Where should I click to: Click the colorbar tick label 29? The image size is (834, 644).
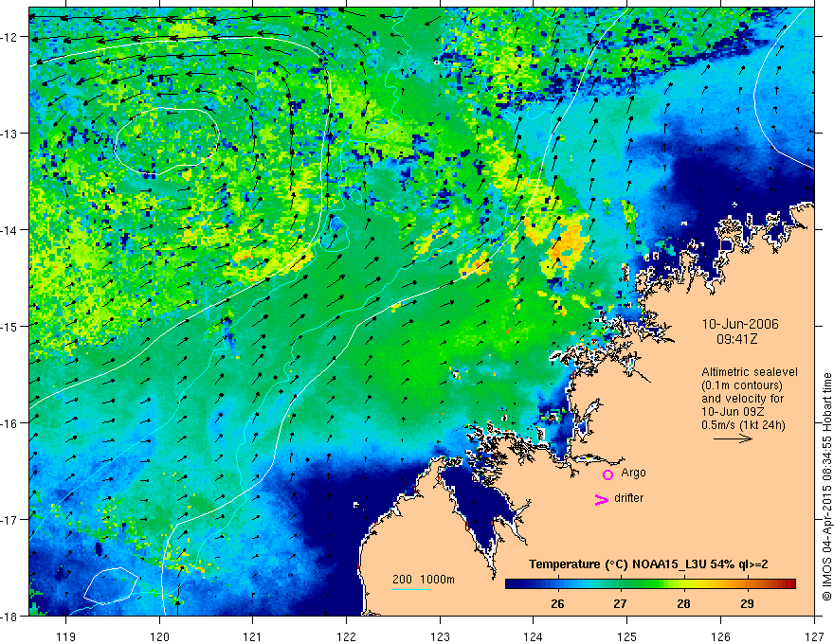click(x=747, y=604)
